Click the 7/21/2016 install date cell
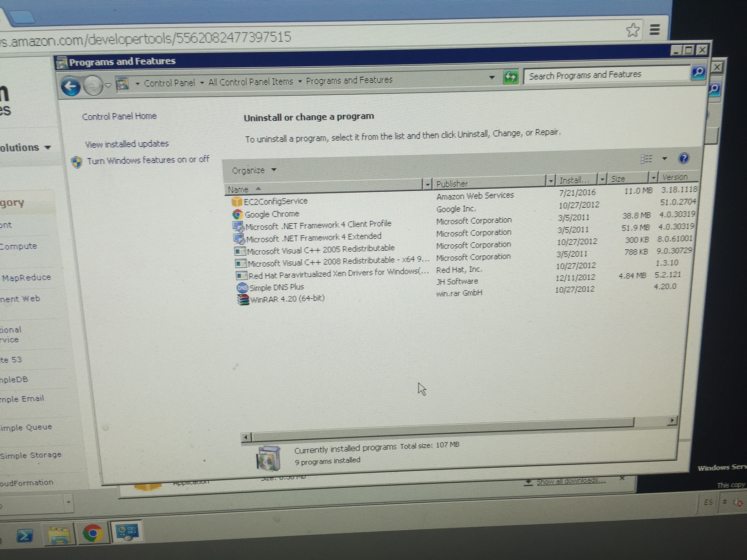747x560 pixels. click(x=577, y=193)
